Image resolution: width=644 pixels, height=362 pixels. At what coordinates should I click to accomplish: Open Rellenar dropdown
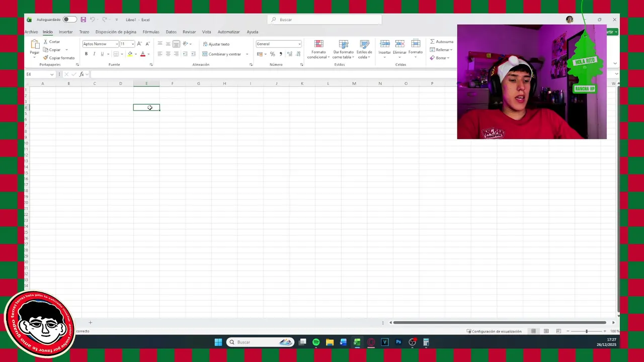(x=441, y=50)
